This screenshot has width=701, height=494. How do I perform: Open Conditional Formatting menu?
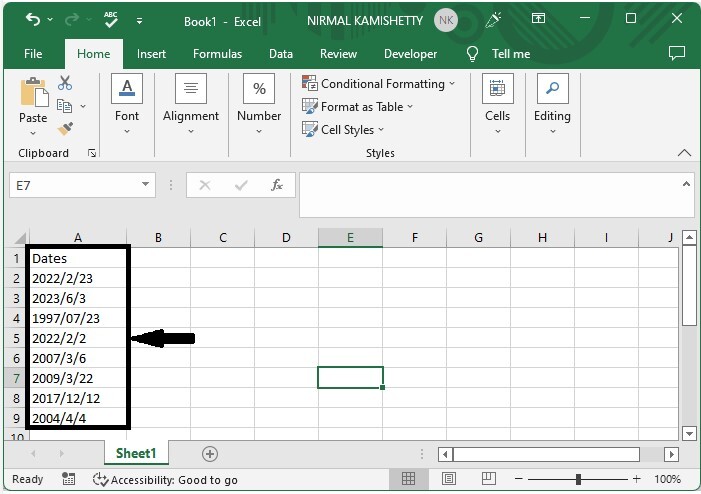pos(379,84)
